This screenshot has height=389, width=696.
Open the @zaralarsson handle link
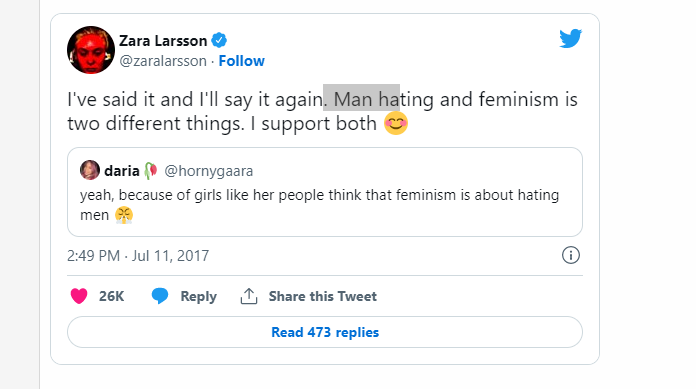click(163, 61)
